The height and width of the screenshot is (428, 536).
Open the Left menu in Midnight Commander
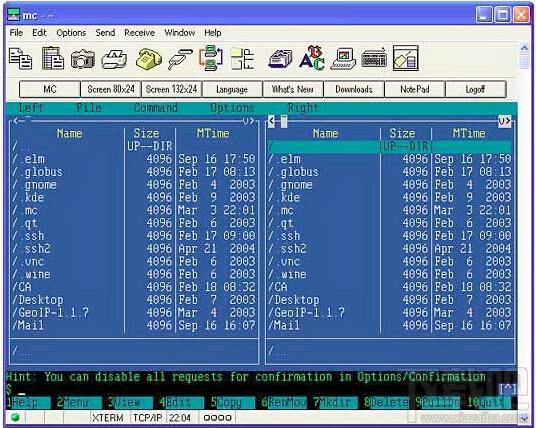[x=31, y=108]
